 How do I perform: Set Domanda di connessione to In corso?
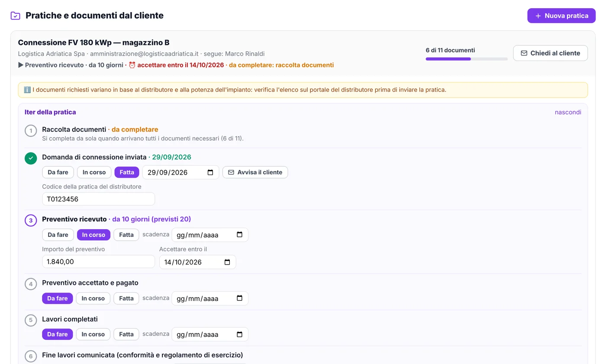[x=94, y=172]
